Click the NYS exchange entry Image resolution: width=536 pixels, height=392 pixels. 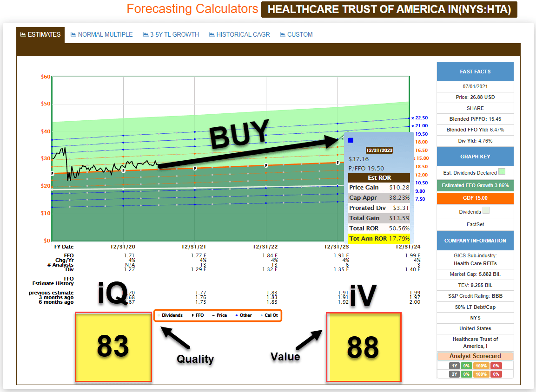[x=475, y=318]
